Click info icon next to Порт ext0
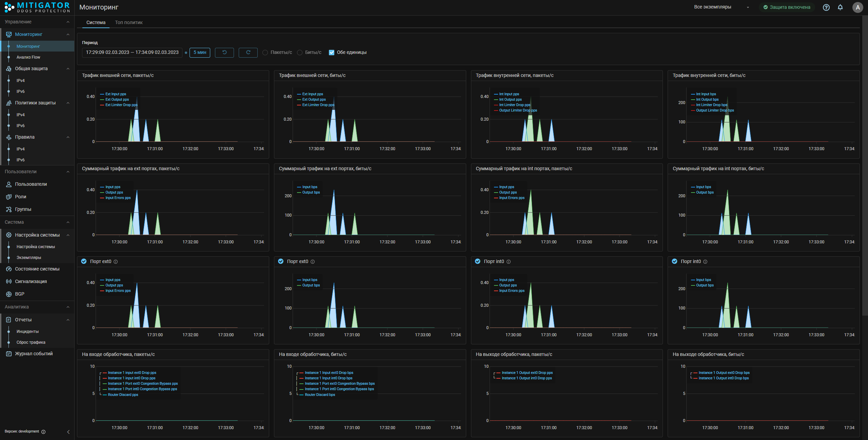The image size is (868, 440). click(x=116, y=262)
